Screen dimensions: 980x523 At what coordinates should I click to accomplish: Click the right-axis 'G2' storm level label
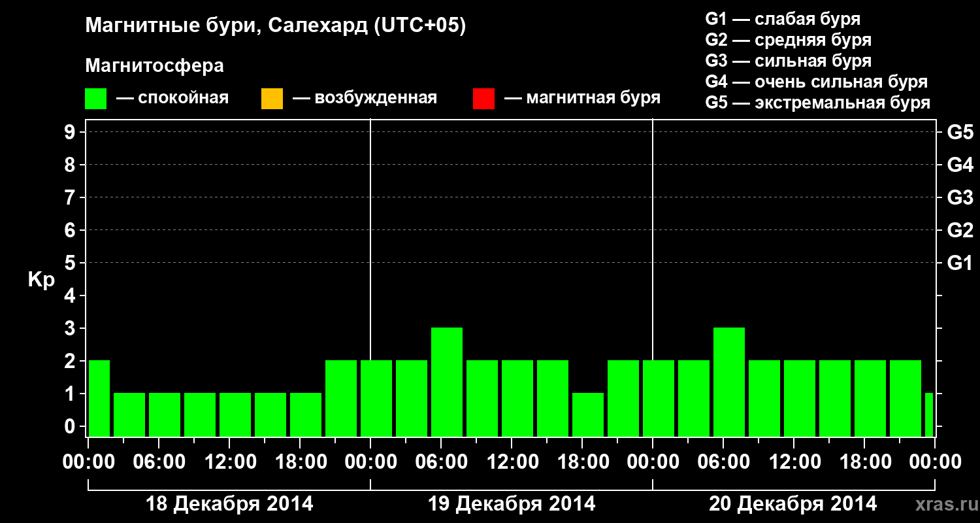click(x=960, y=230)
